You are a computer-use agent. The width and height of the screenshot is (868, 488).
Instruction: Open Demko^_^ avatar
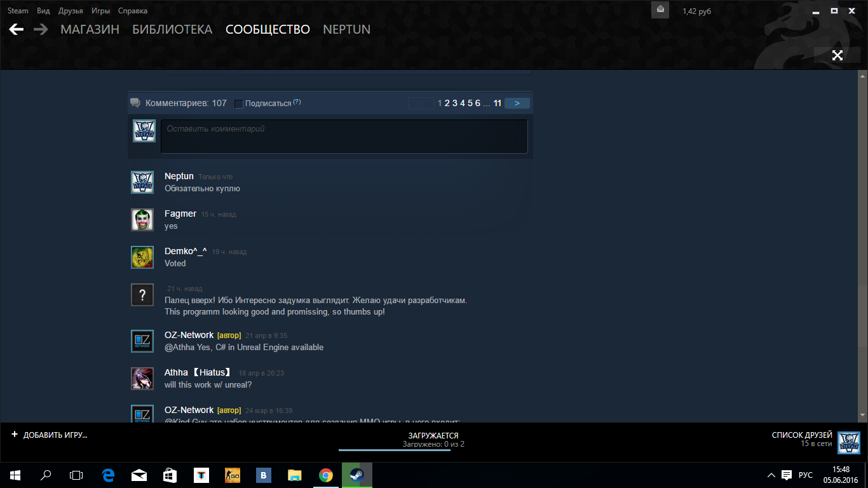pos(142,257)
